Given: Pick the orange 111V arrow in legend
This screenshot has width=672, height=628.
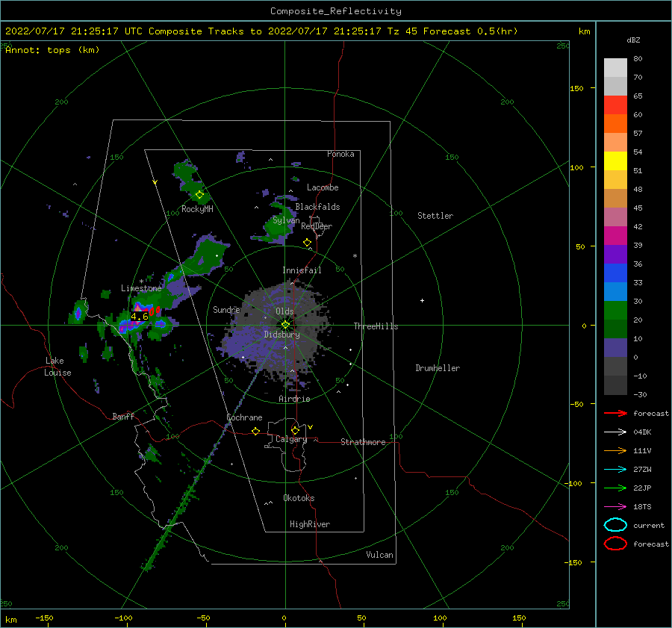Looking at the screenshot, I should tap(615, 450).
